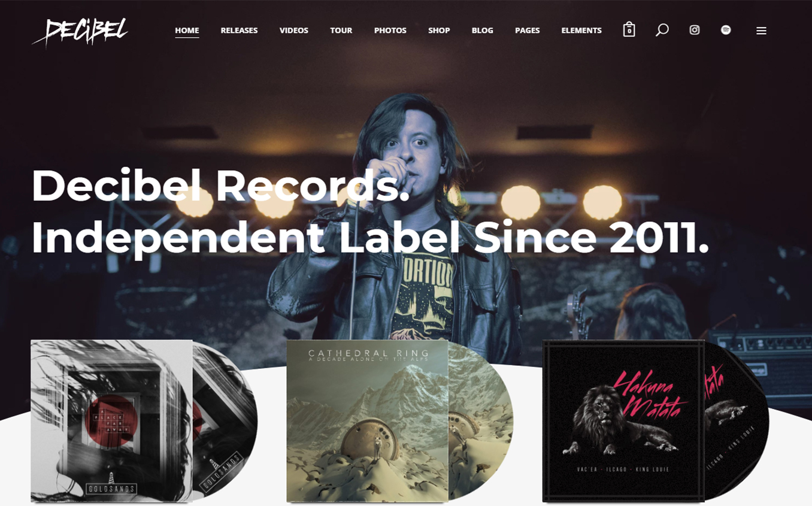Expand the Pages menu

pyautogui.click(x=528, y=31)
